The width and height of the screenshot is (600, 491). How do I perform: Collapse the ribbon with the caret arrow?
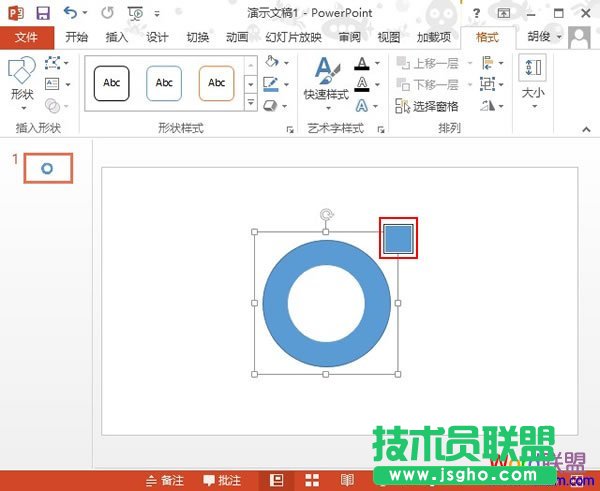pos(586,130)
